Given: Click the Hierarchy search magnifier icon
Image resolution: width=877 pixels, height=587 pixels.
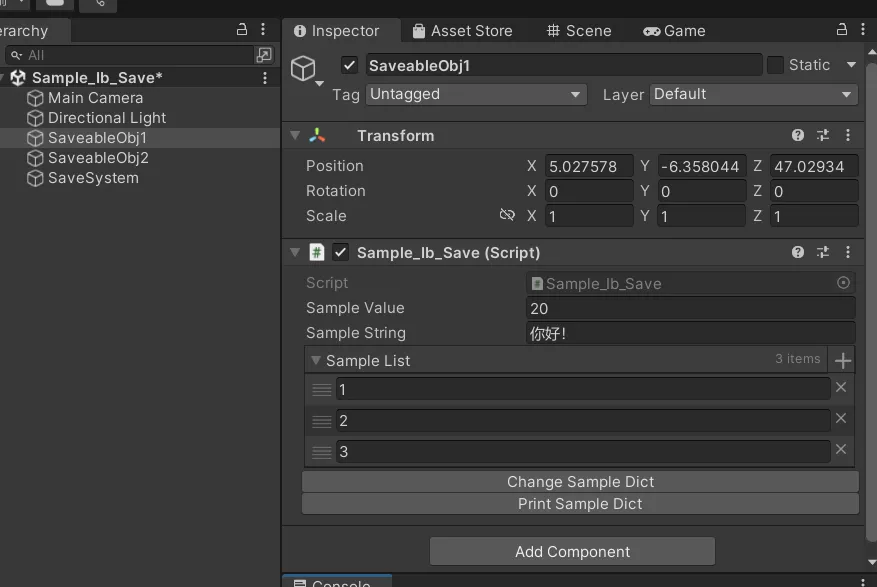Looking at the screenshot, I should [x=16, y=55].
